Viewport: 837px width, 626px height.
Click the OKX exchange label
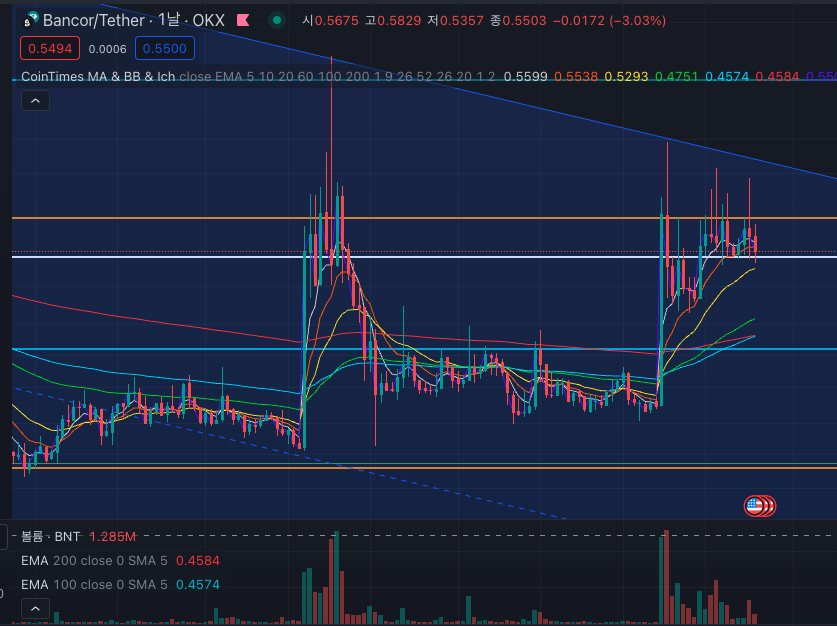pyautogui.click(x=209, y=20)
